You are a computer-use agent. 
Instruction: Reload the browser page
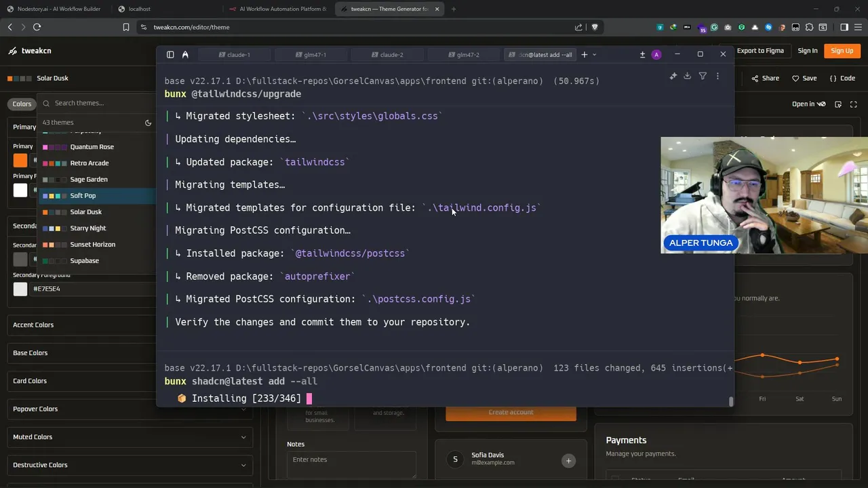tap(37, 27)
